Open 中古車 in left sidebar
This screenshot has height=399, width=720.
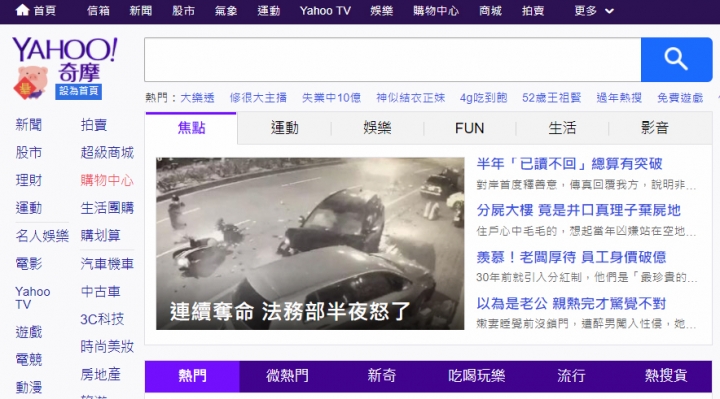[x=100, y=292]
